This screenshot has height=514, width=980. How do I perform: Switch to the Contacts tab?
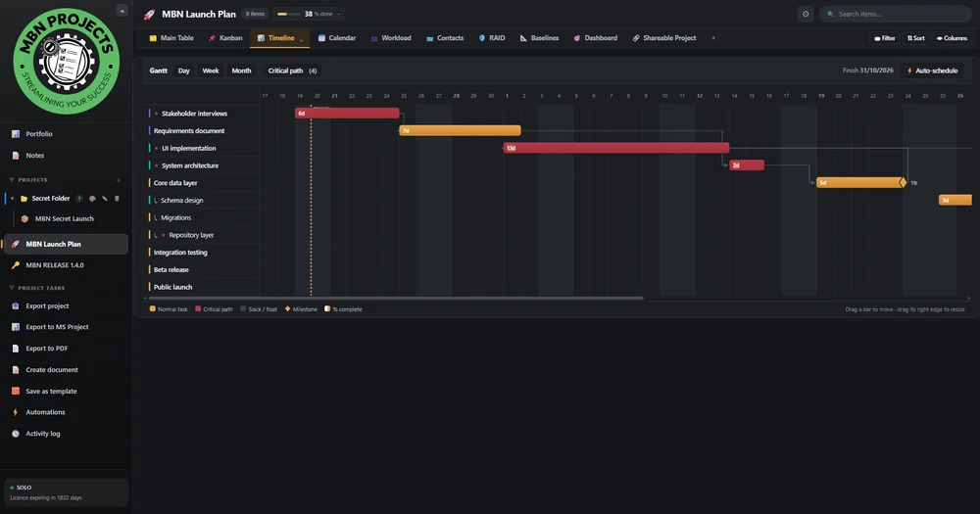(x=444, y=38)
